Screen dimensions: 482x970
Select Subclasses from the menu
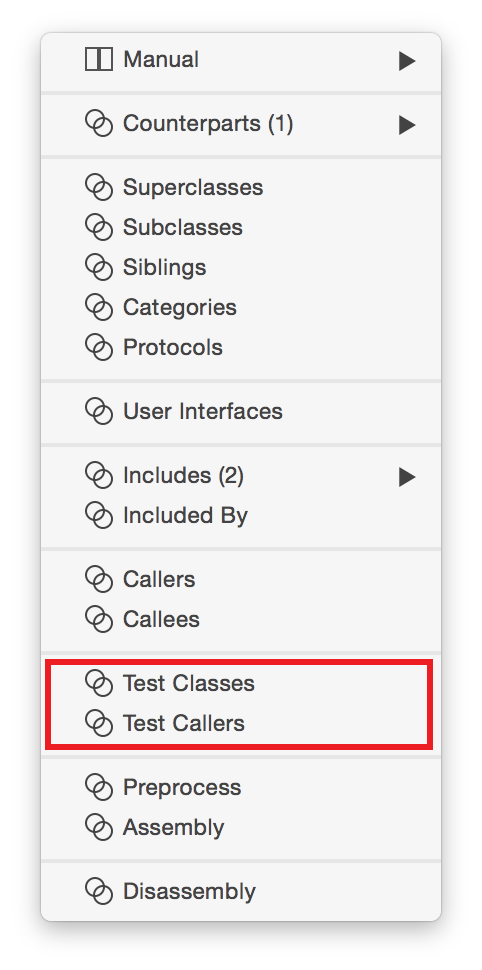pyautogui.click(x=241, y=228)
